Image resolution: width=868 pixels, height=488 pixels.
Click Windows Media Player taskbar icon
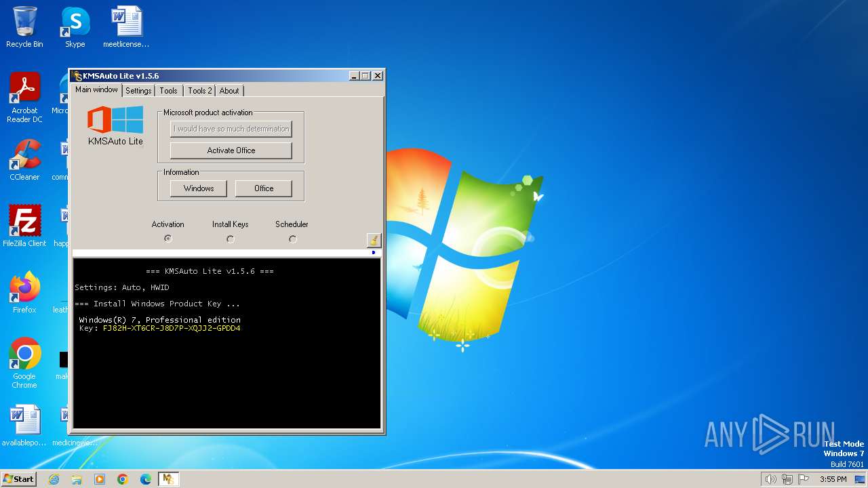[100, 479]
